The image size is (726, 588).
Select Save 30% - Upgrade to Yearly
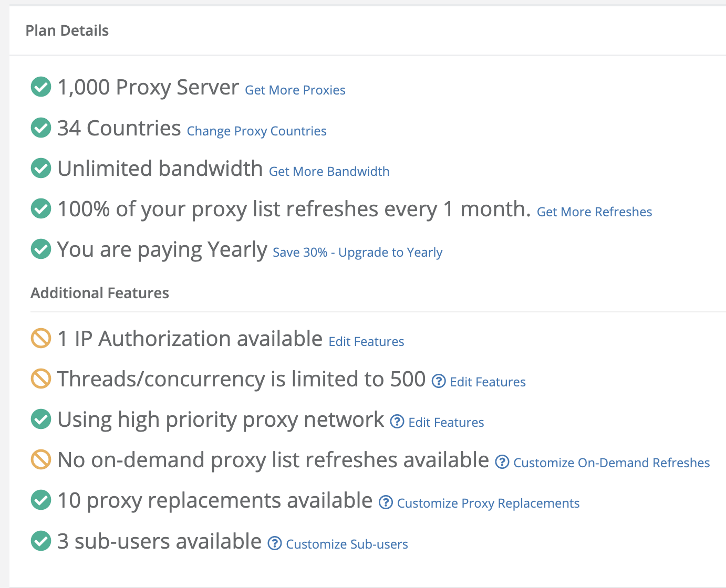(x=357, y=252)
